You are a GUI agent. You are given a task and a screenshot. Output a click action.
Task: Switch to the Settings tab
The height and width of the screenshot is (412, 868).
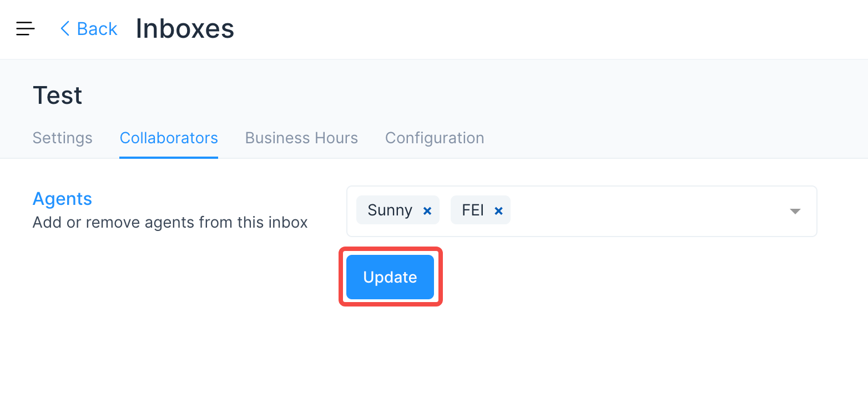pyautogui.click(x=62, y=138)
